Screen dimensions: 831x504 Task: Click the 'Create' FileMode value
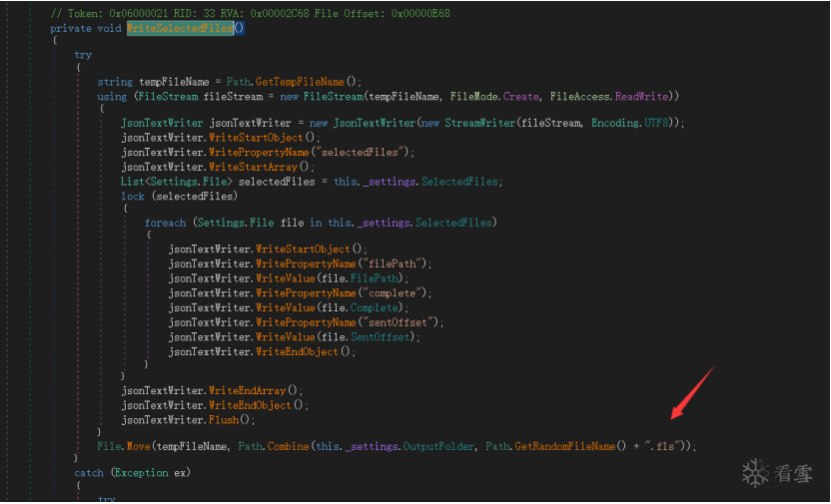pyautogui.click(x=521, y=97)
